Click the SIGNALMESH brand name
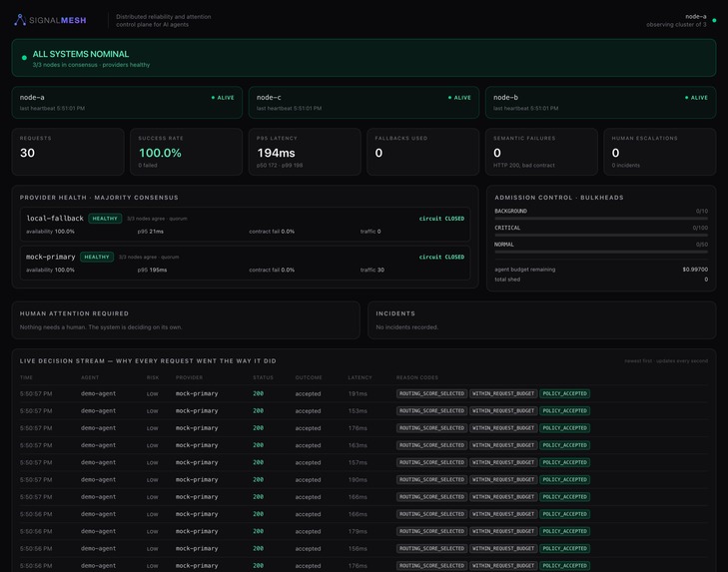This screenshot has width=728, height=572. 58,20
